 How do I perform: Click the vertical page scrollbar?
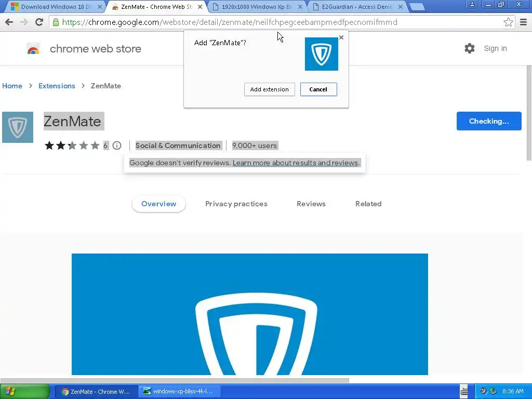click(529, 113)
